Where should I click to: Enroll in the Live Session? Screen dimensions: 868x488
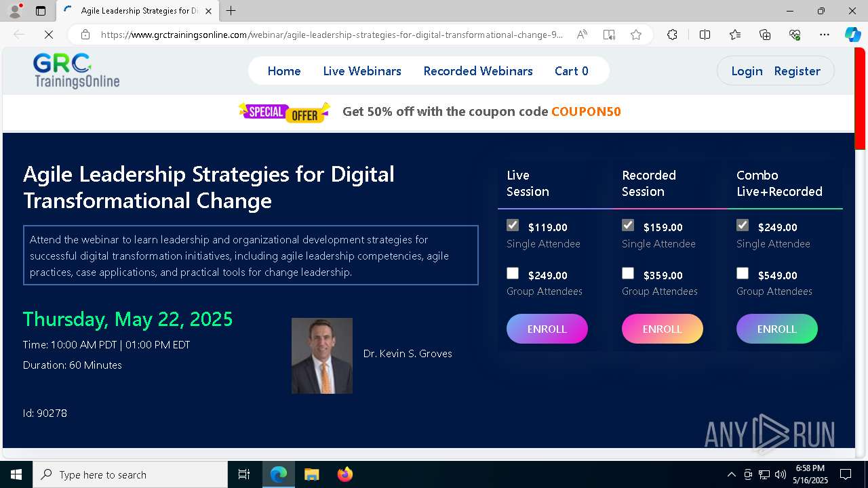(x=547, y=329)
